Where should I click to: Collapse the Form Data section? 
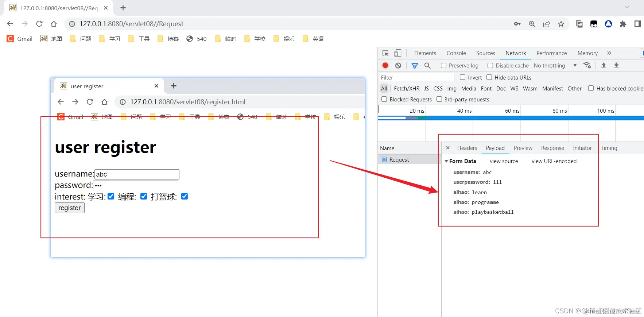[446, 161]
